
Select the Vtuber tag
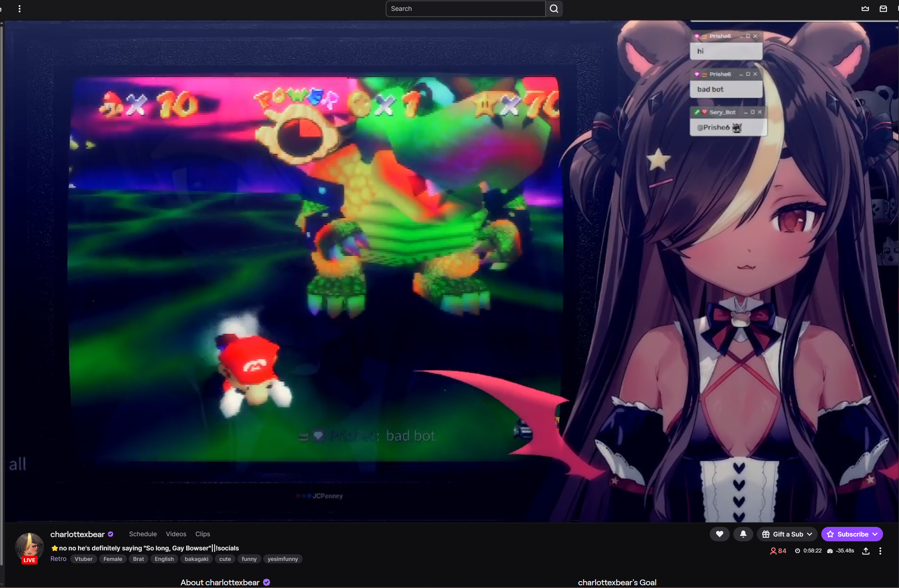click(x=83, y=559)
